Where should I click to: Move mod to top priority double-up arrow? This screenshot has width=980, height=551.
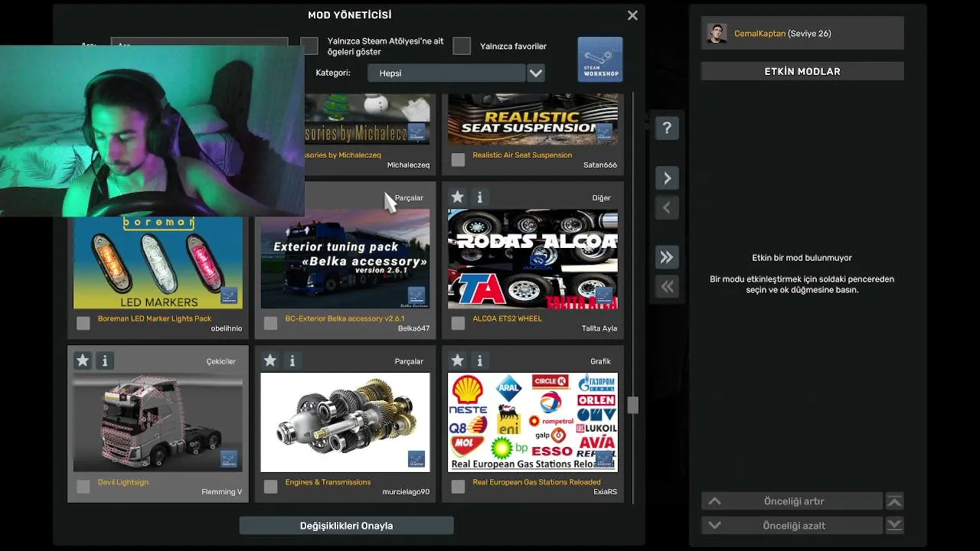coord(894,501)
